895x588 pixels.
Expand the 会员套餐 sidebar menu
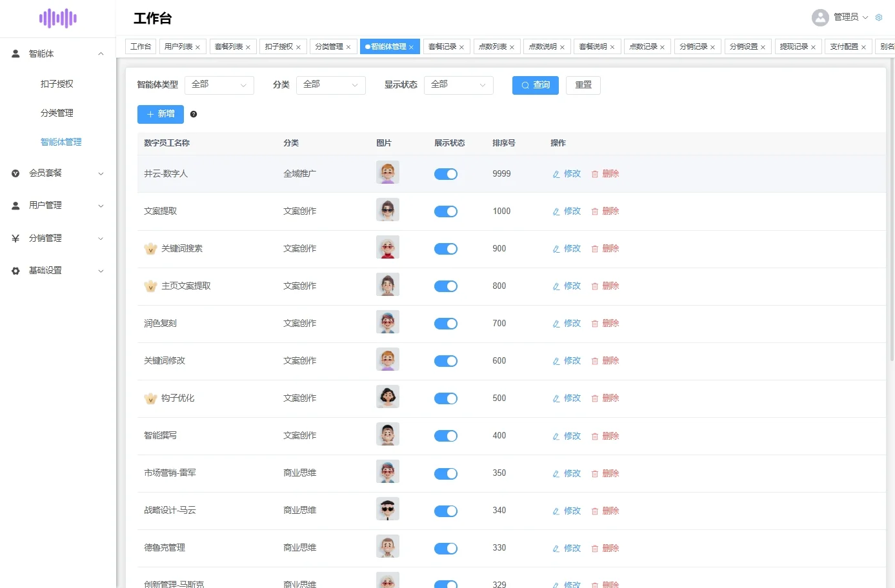(58, 173)
